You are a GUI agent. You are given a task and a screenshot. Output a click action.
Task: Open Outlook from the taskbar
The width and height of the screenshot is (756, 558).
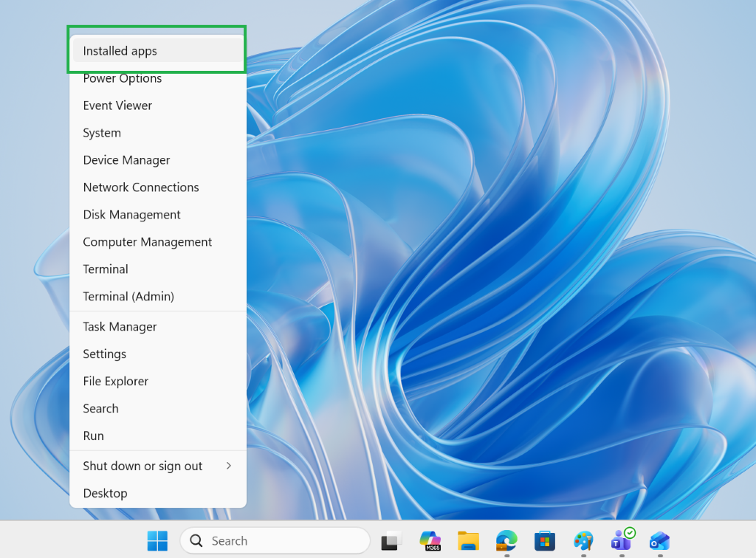tap(660, 540)
